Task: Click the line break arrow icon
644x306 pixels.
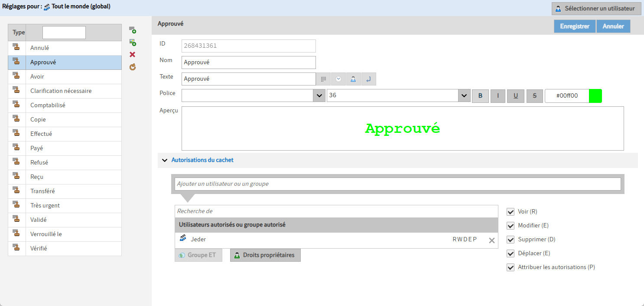Action: (x=368, y=79)
